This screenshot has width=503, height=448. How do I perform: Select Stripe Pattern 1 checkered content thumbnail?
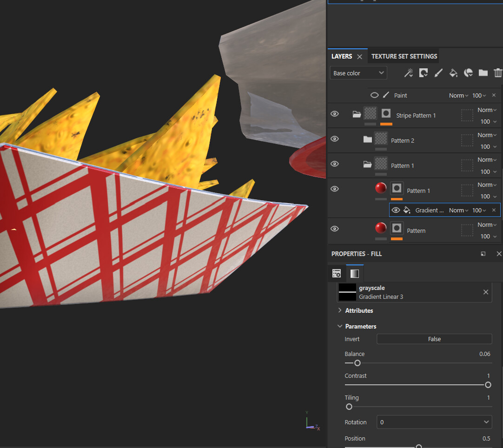(370, 113)
